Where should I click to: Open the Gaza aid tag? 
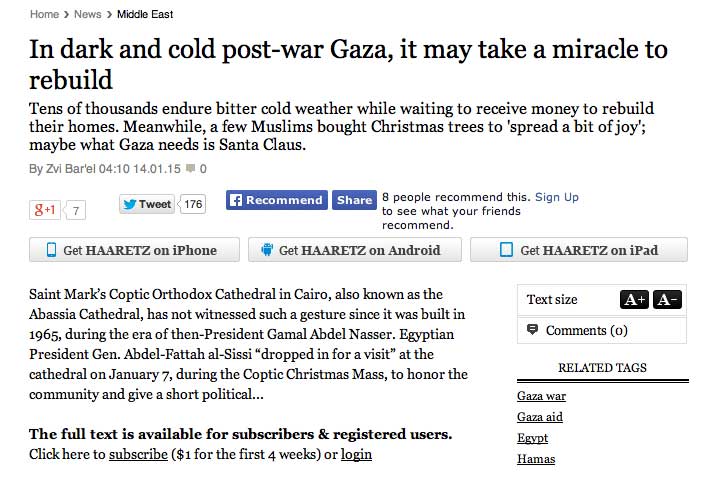coord(539,417)
